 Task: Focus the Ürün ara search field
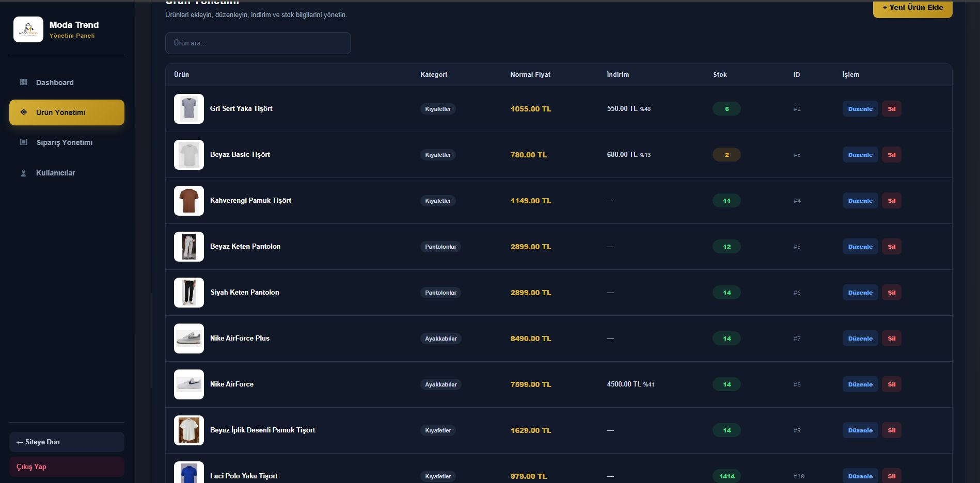coord(258,43)
